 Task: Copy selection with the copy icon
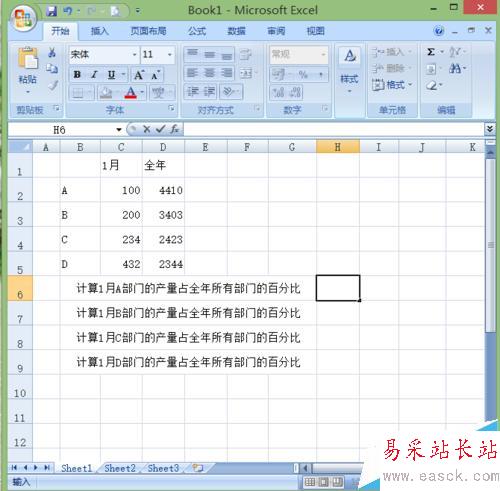pyautogui.click(x=52, y=69)
